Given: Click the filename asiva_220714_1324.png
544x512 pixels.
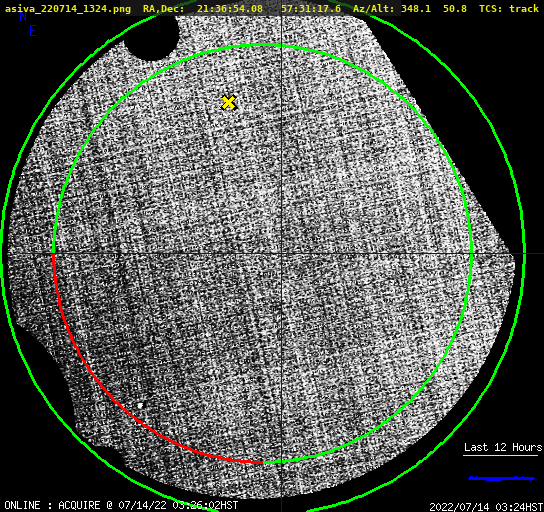Looking at the screenshot, I should coord(68,8).
